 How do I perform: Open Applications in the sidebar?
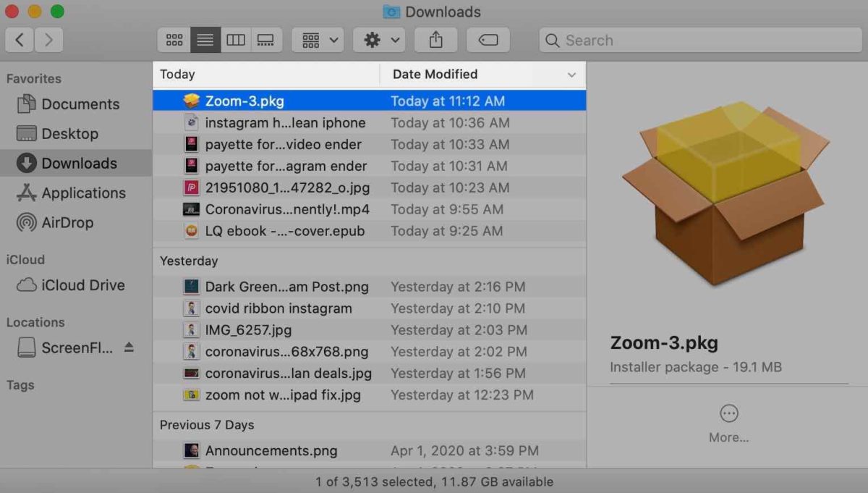76,193
